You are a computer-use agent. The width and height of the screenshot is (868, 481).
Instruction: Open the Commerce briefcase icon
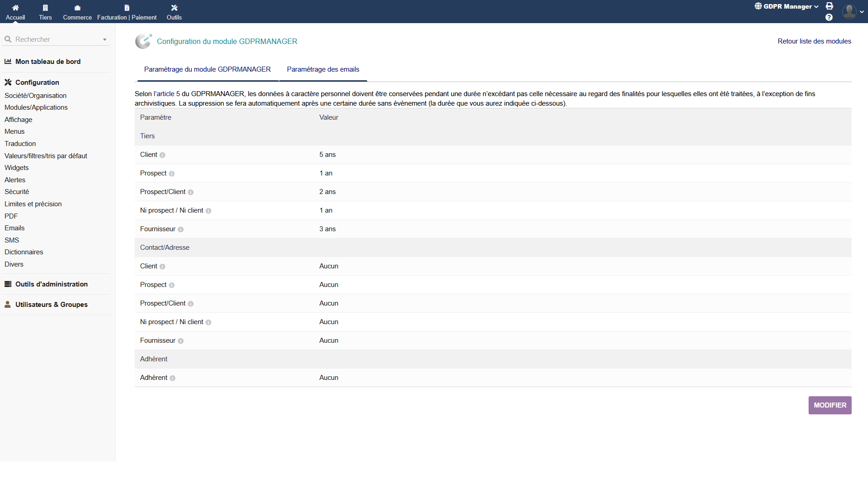pyautogui.click(x=78, y=8)
